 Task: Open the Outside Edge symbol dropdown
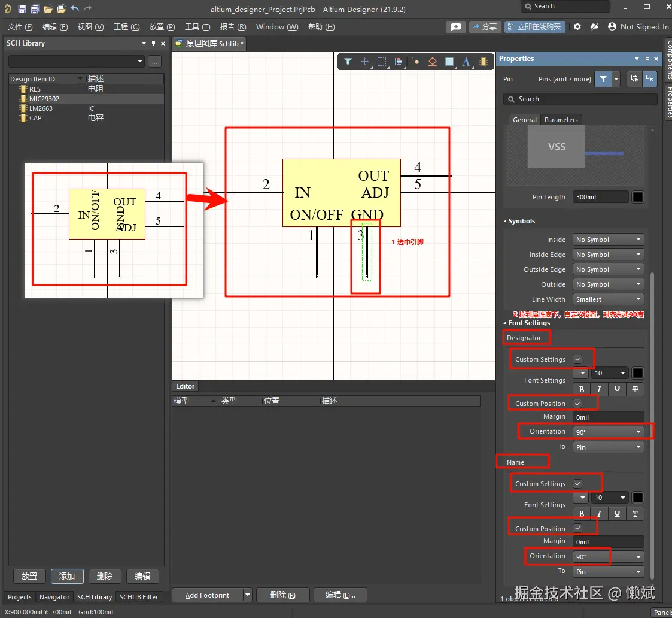(x=609, y=269)
